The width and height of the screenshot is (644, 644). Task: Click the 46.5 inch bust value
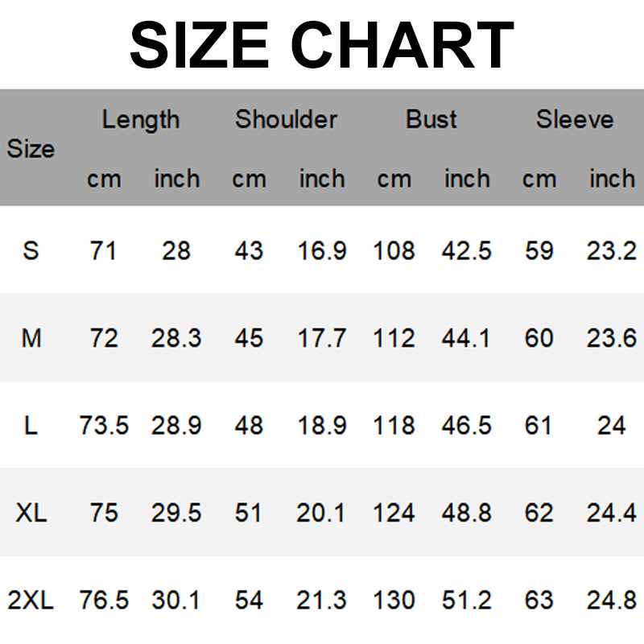[x=466, y=426]
